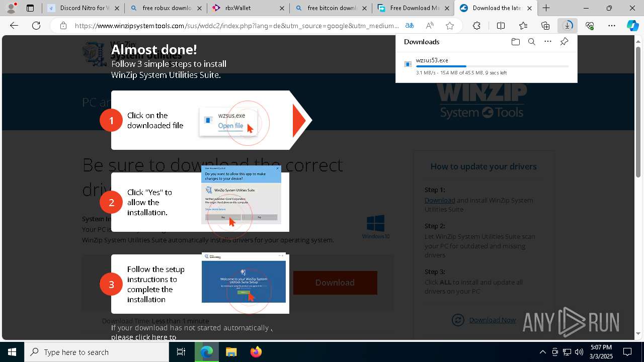
Task: Click the Download Now link
Action: tap(492, 320)
